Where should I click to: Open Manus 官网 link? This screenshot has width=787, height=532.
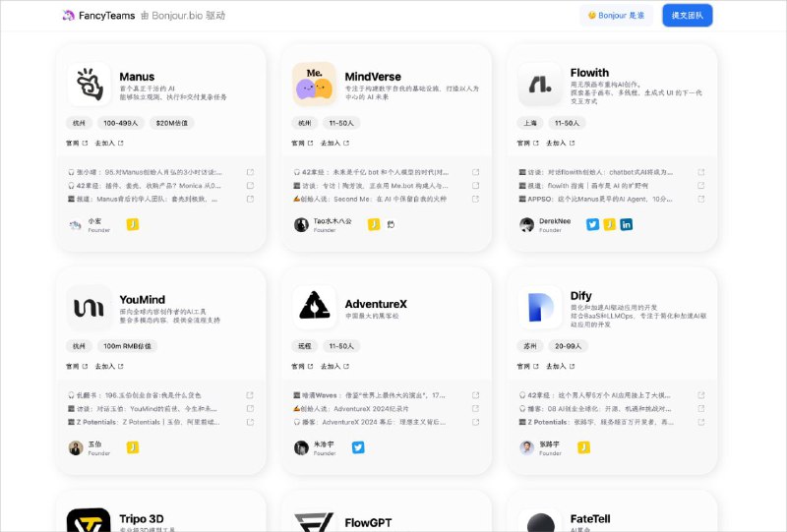[x=77, y=143]
